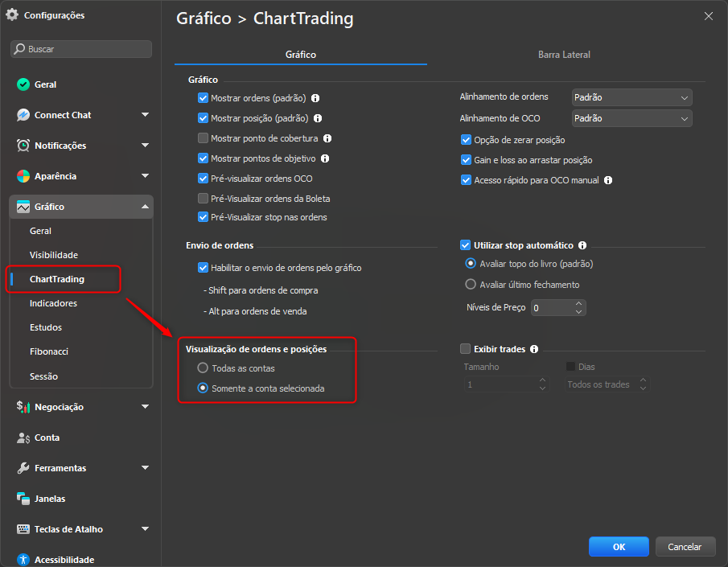The height and width of the screenshot is (567, 728).
Task: Toggle Gain e loss ao arrastar posição
Action: pyautogui.click(x=466, y=160)
